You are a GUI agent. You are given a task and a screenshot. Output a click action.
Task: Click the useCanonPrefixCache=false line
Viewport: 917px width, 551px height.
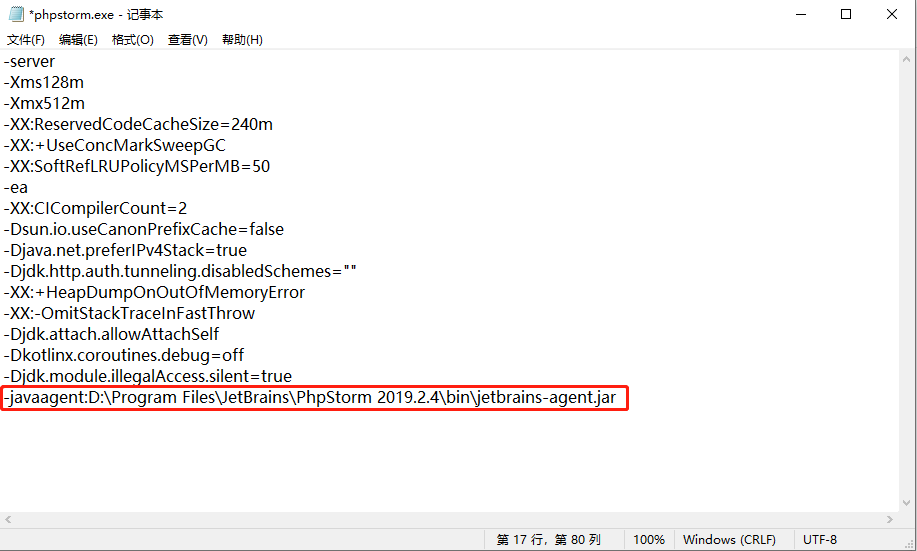144,230
